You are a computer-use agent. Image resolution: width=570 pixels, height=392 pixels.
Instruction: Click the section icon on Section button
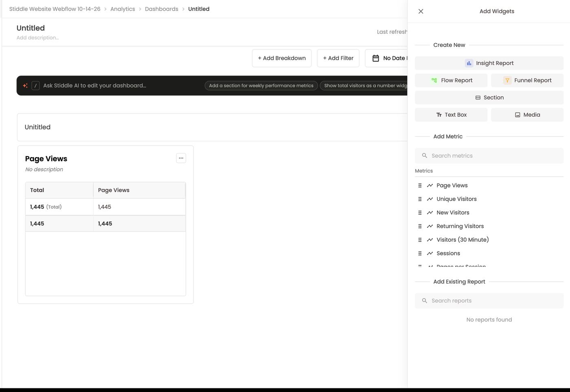tap(478, 98)
